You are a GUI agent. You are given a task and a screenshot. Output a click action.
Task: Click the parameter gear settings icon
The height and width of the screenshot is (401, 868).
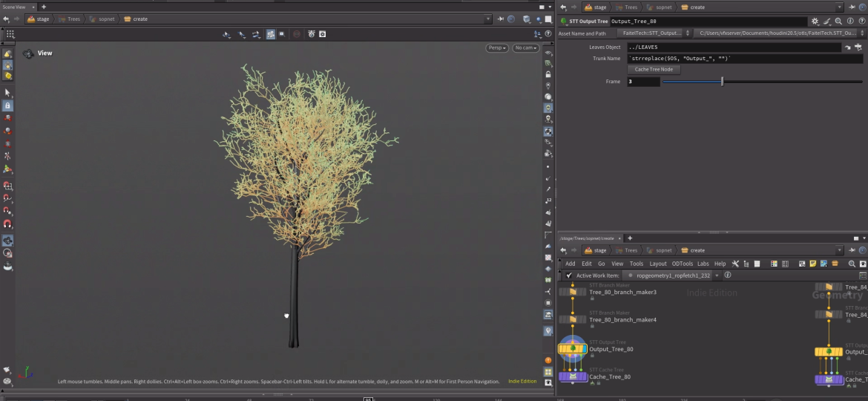pos(815,22)
